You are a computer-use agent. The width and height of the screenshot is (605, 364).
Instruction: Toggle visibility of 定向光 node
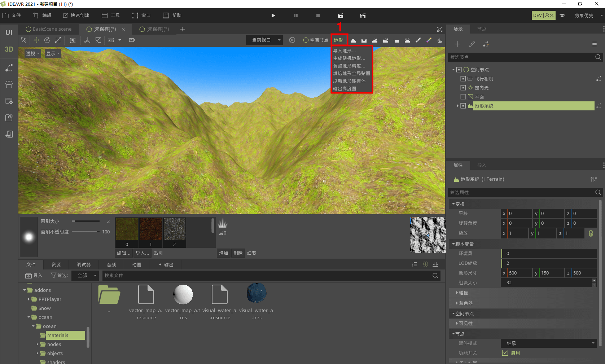point(463,88)
